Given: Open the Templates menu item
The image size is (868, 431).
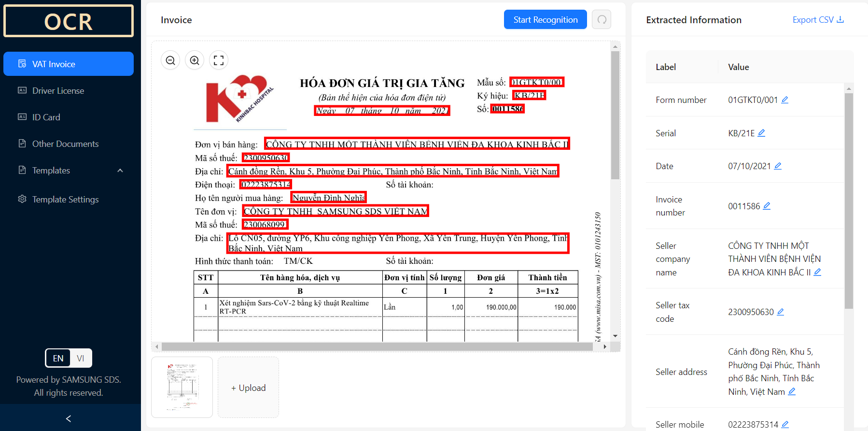Looking at the screenshot, I should [x=69, y=170].
